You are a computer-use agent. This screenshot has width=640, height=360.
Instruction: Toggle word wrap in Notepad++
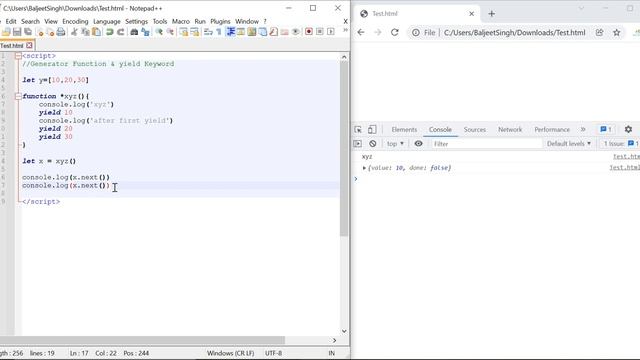coord(208,32)
